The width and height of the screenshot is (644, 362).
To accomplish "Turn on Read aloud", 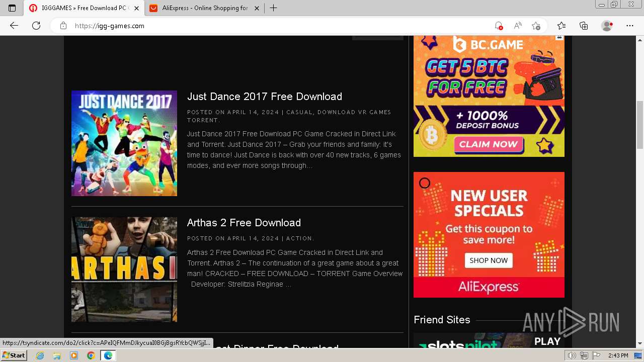I will click(x=517, y=26).
